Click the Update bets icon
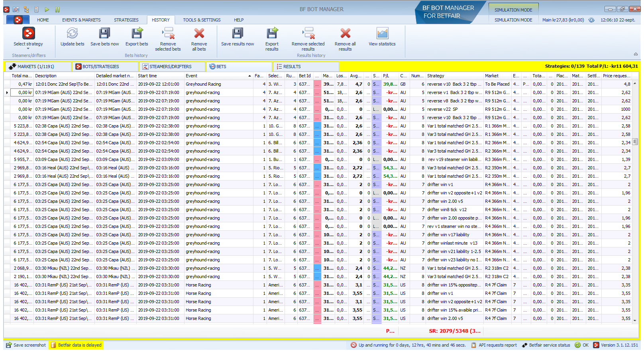Screen dimensions: 644x353 coord(72,33)
